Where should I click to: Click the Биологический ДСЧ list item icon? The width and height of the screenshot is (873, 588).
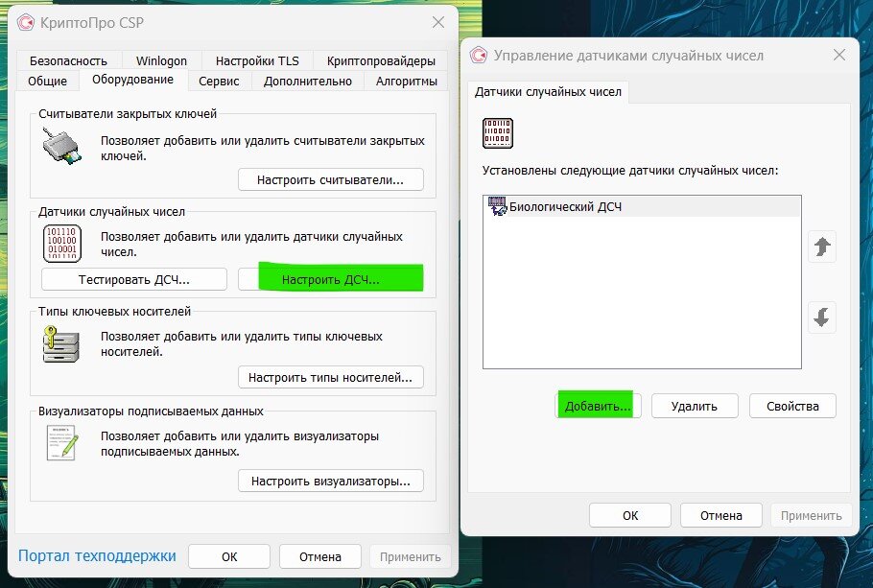click(x=497, y=206)
